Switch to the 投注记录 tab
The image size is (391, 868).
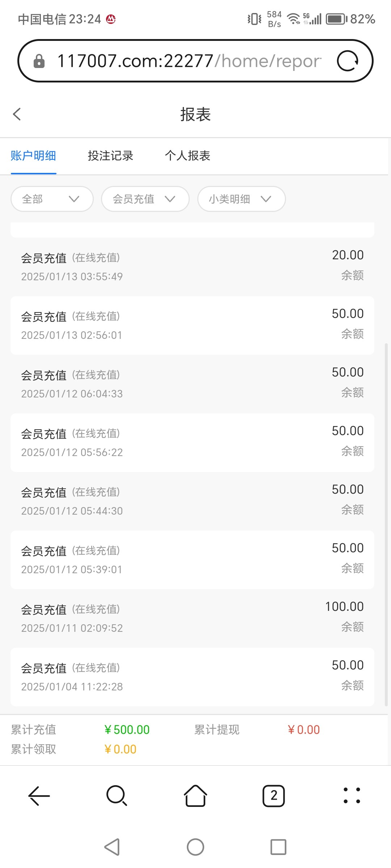110,156
